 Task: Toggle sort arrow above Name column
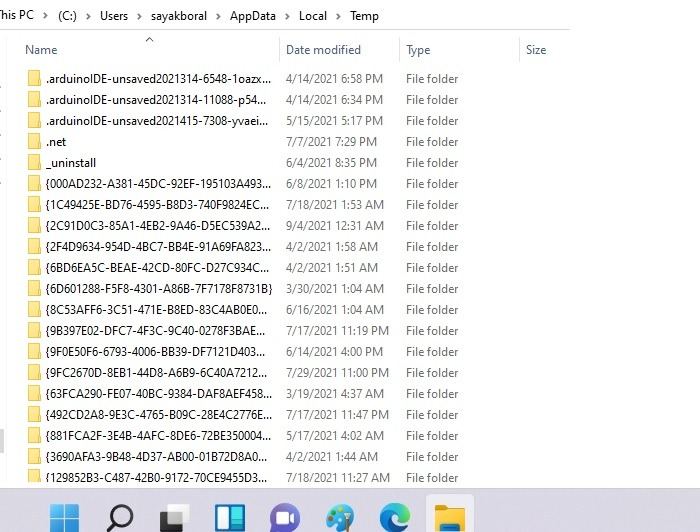point(150,40)
